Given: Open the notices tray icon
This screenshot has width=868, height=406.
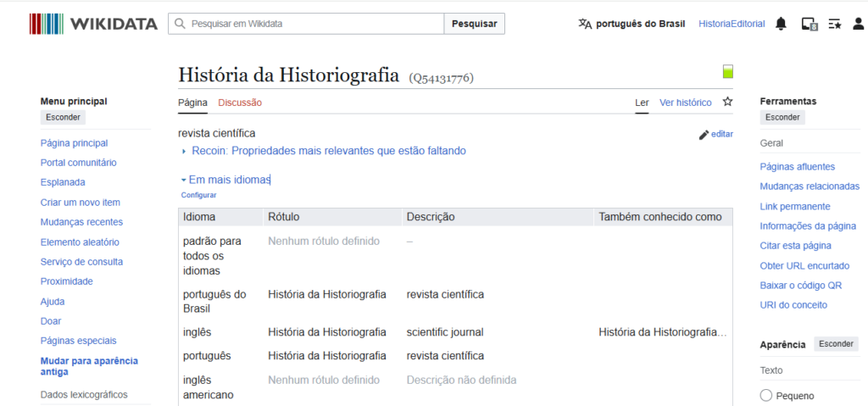Looking at the screenshot, I should pos(810,24).
